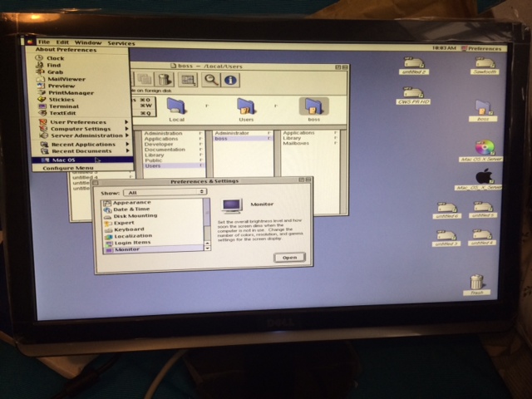Click the duplicate icon in file viewer toolbar
This screenshot has height=399, width=532.
pyautogui.click(x=144, y=80)
